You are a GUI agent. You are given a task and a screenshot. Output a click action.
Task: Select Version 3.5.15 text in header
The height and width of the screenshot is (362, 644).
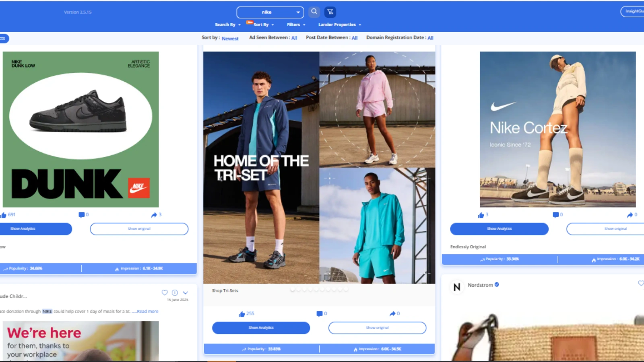78,12
